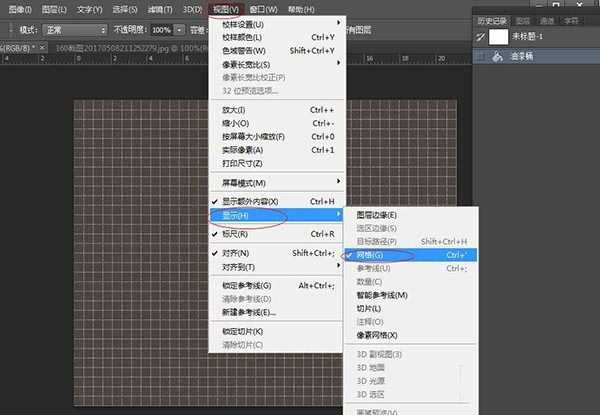Screen dimensions: 600x415
Task: Toggle 标尺(R) rulers checkmark
Action: [237, 234]
